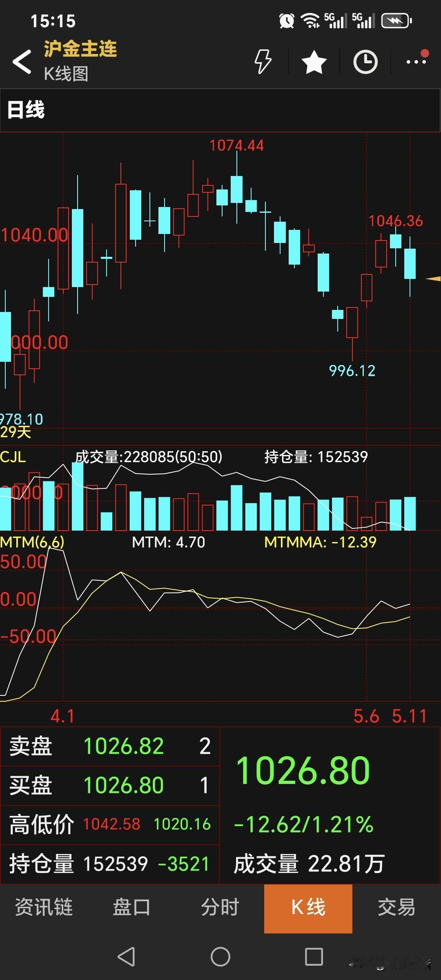
Task: Tap the 4.1 date axis marker
Action: (x=62, y=716)
